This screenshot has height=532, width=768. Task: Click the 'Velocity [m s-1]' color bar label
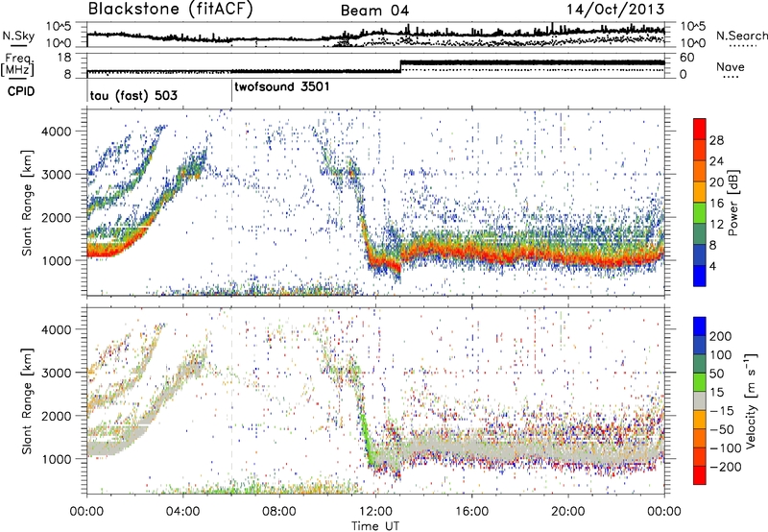(x=751, y=400)
